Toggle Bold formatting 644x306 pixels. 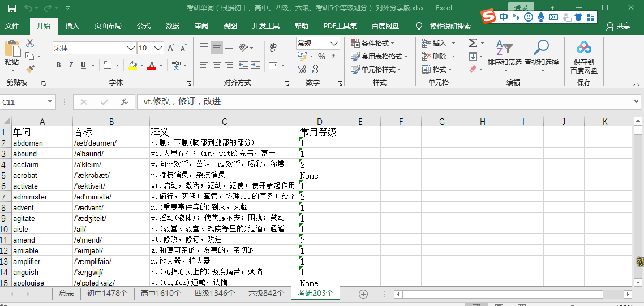click(x=58, y=65)
